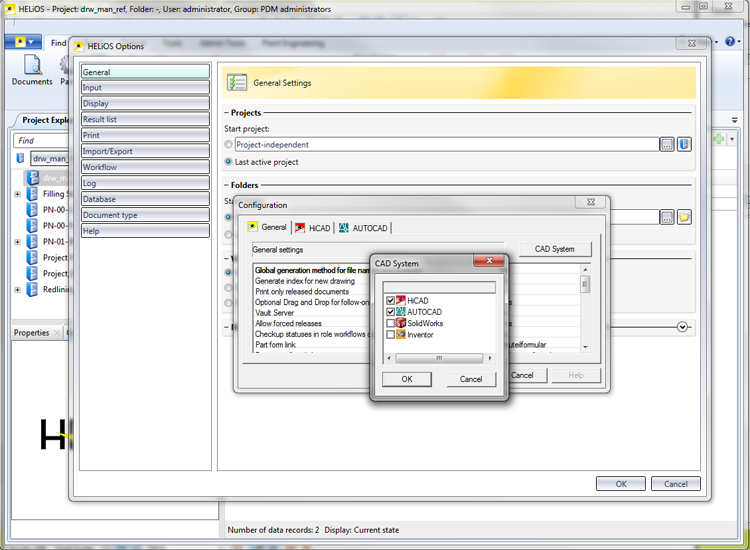Click the CAD System list horizontal scrollbar
750x550 pixels.
coord(439,358)
